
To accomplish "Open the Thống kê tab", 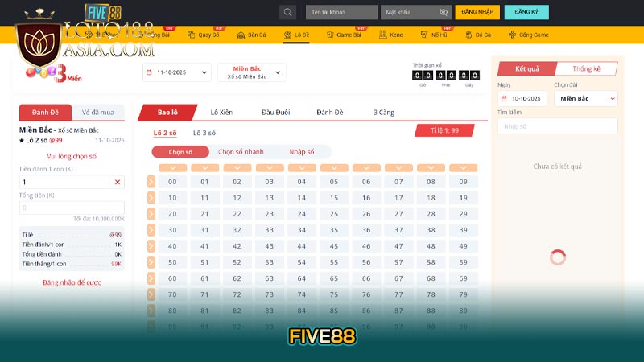I will click(x=587, y=69).
